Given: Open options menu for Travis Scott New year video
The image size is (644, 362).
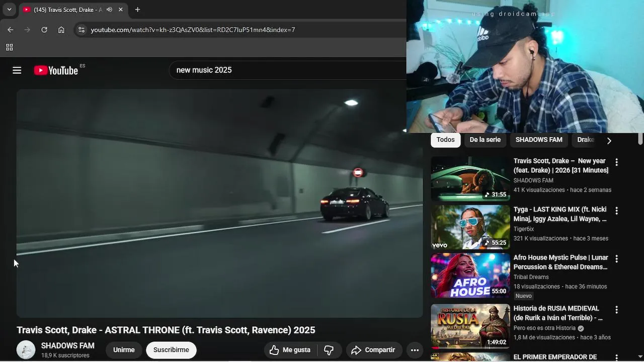Looking at the screenshot, I should click(x=616, y=162).
